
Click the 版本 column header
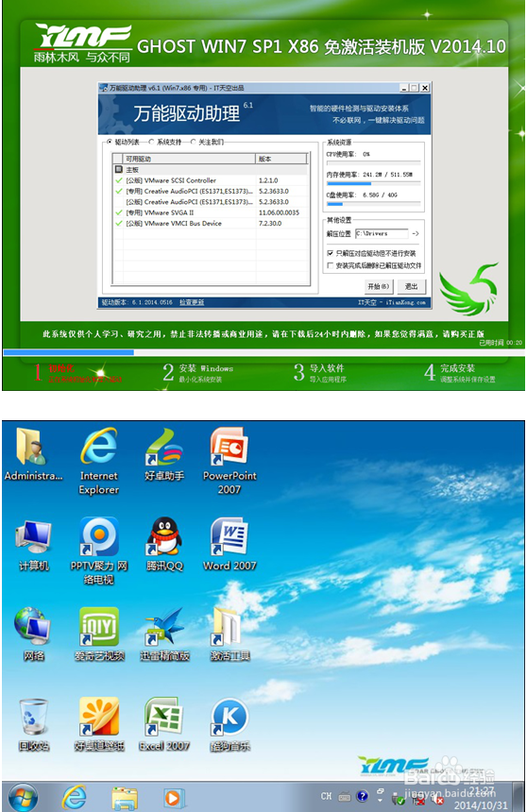(x=281, y=159)
